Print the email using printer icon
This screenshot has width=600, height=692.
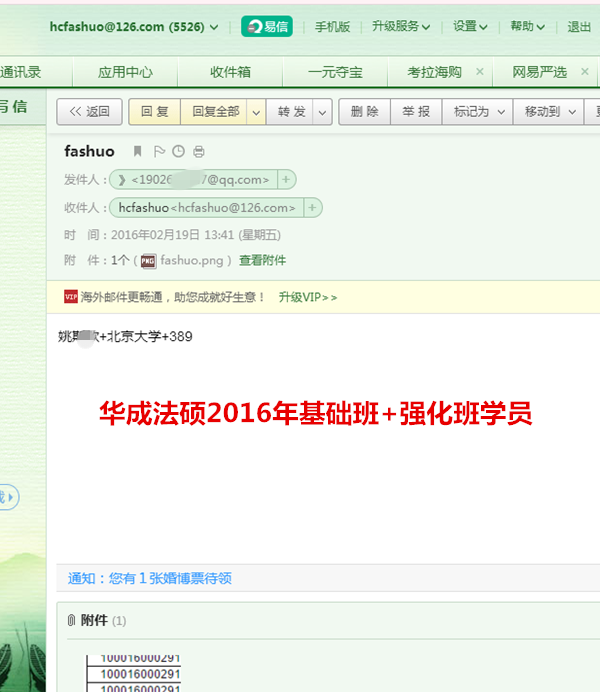(199, 152)
